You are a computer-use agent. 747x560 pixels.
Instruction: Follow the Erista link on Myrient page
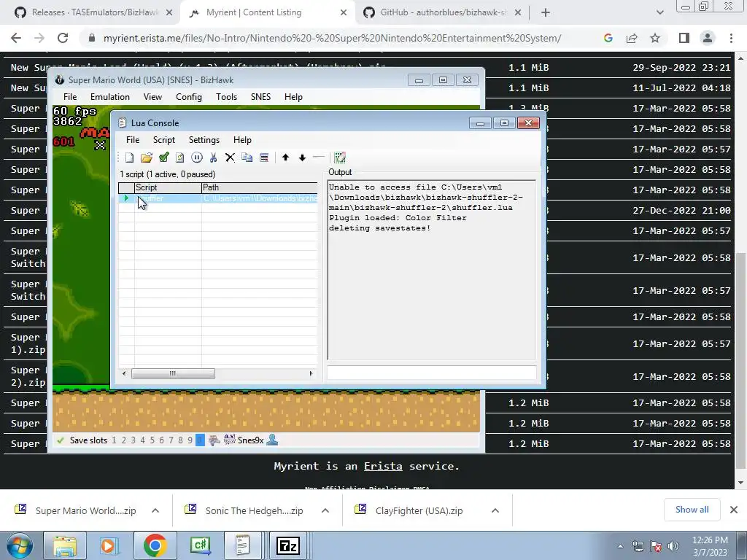pyautogui.click(x=383, y=466)
